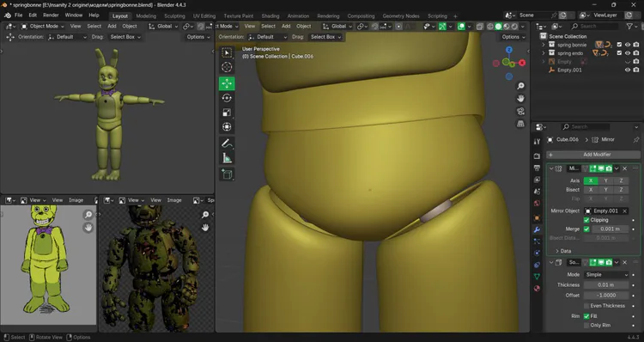Image resolution: width=644 pixels, height=342 pixels.
Task: Open the Material properties tab
Action: click(x=537, y=288)
